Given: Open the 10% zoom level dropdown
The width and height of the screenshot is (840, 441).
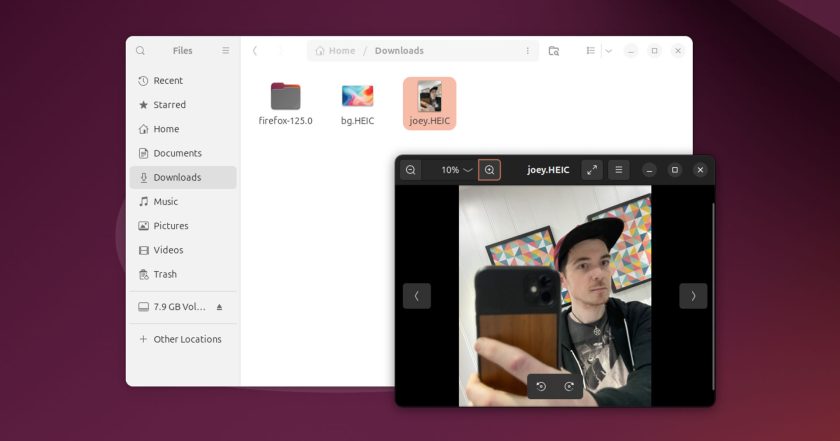Looking at the screenshot, I should coord(456,170).
